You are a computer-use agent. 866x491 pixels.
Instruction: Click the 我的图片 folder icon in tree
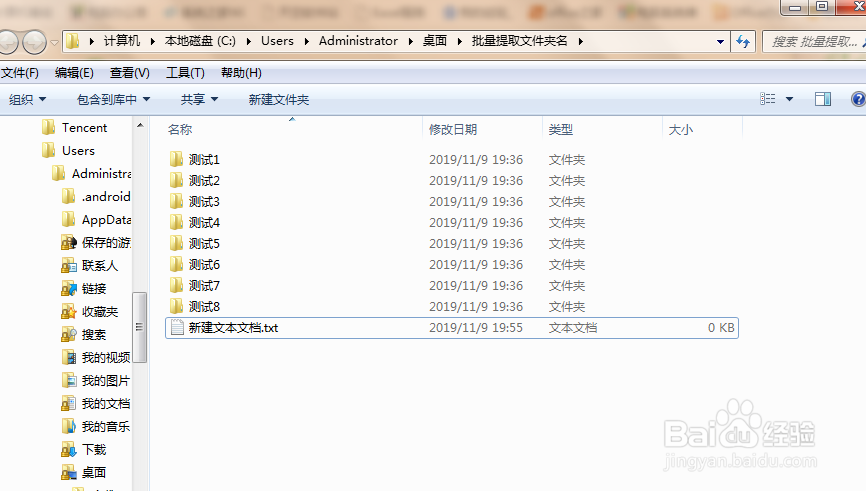(x=68, y=381)
